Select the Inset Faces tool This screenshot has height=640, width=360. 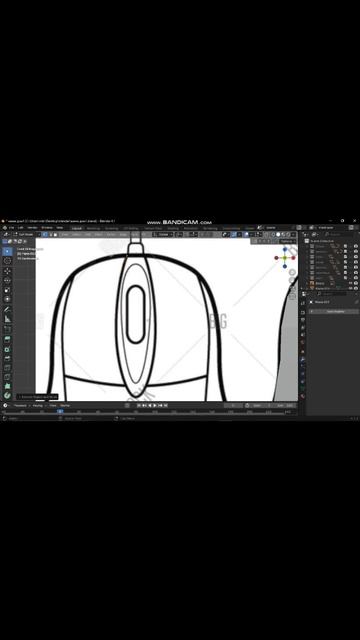coord(7,349)
